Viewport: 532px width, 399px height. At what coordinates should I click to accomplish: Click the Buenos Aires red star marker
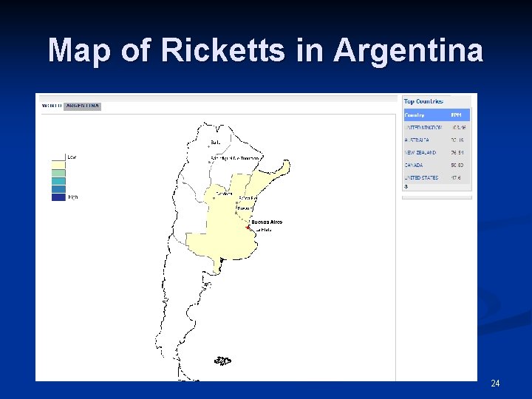[x=248, y=228]
